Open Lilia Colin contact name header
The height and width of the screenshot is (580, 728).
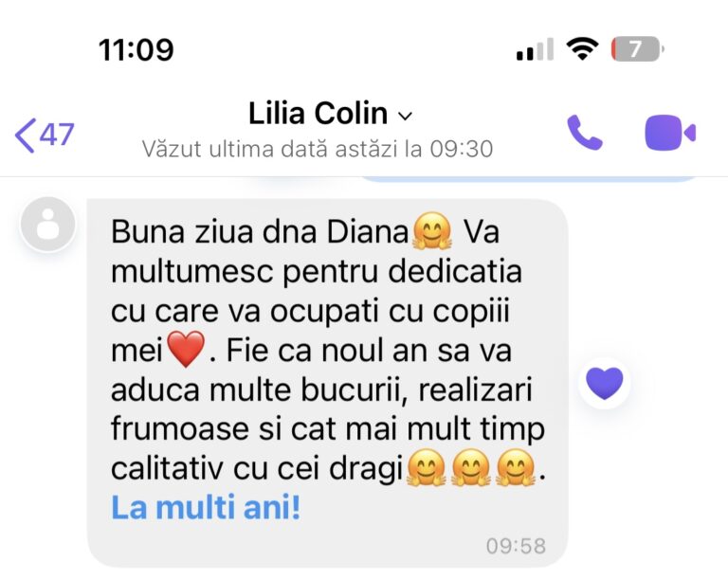point(318,113)
